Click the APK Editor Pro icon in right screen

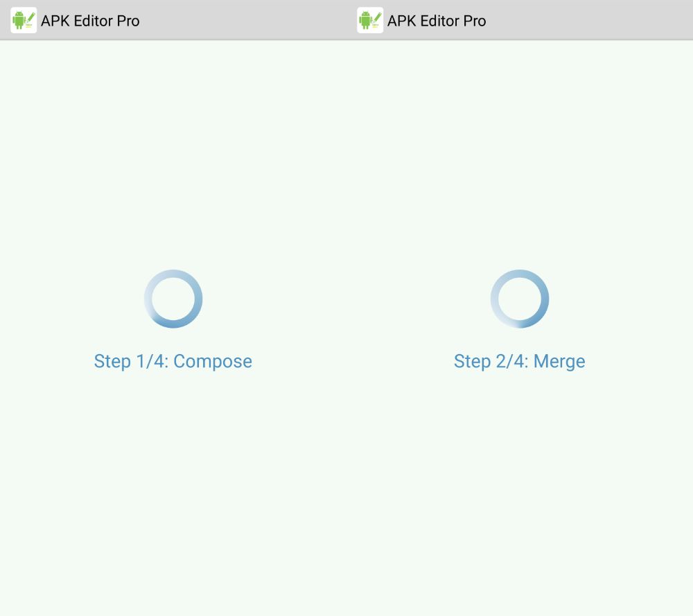click(x=370, y=20)
